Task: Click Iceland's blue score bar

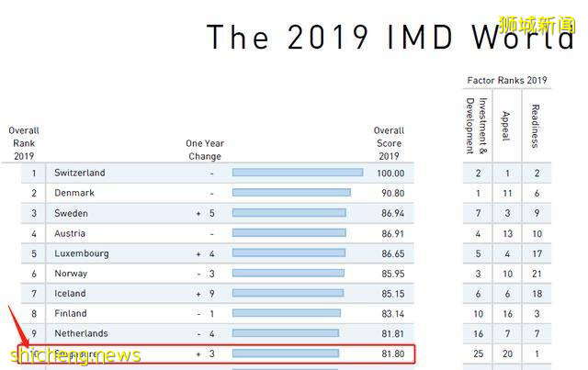Action: click(288, 294)
